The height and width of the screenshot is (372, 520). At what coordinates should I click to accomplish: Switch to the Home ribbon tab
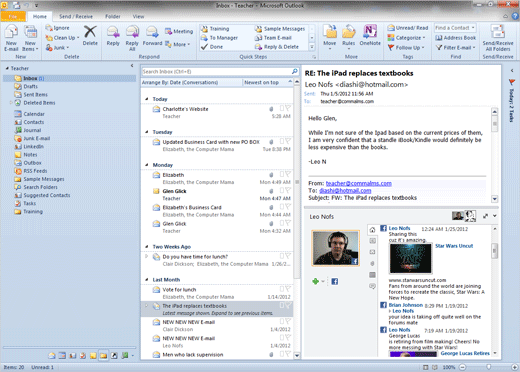(40, 16)
